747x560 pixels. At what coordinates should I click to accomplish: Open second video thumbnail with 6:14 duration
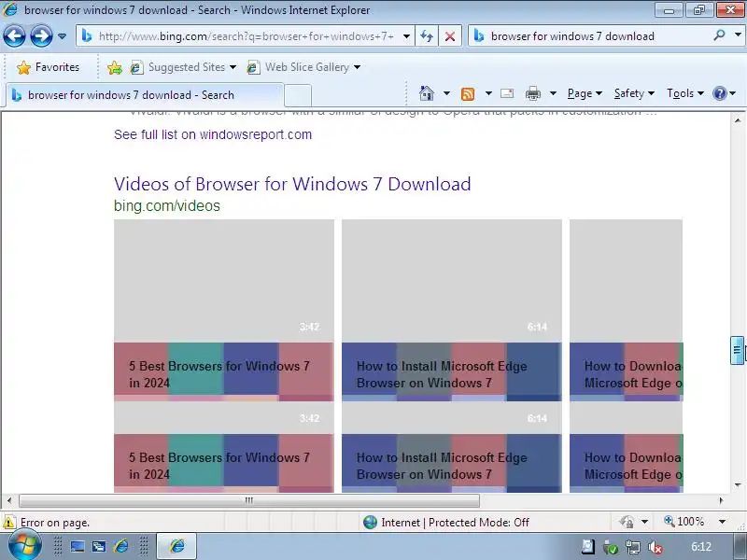click(452, 281)
